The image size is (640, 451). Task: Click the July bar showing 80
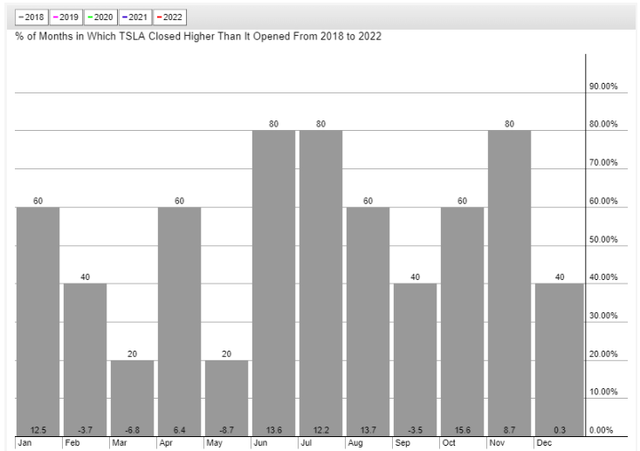[321, 283]
